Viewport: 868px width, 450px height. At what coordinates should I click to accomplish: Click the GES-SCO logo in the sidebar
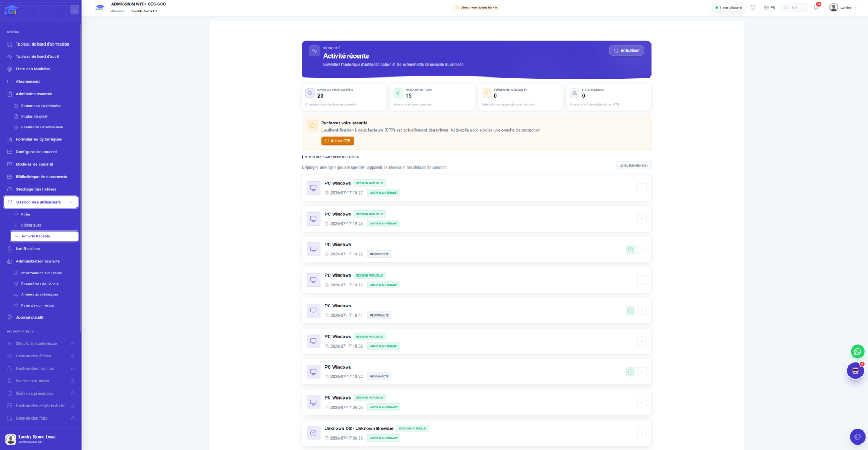coord(11,10)
